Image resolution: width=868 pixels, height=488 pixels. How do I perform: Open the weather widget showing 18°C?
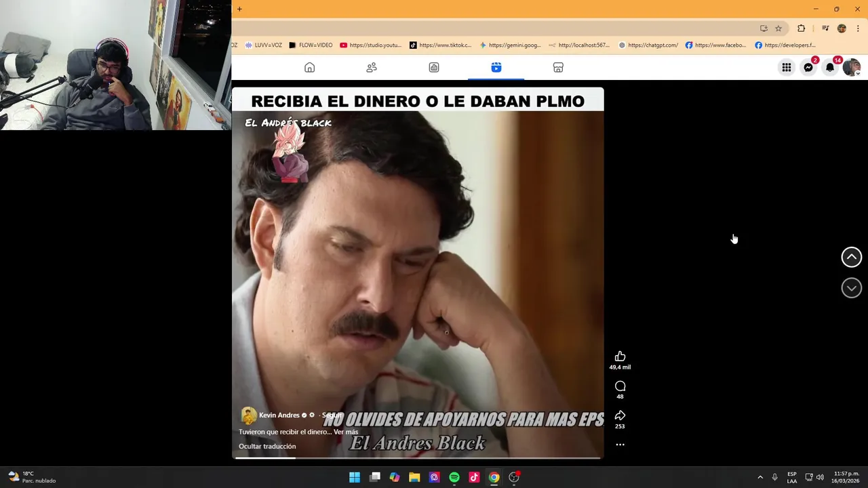point(31,477)
